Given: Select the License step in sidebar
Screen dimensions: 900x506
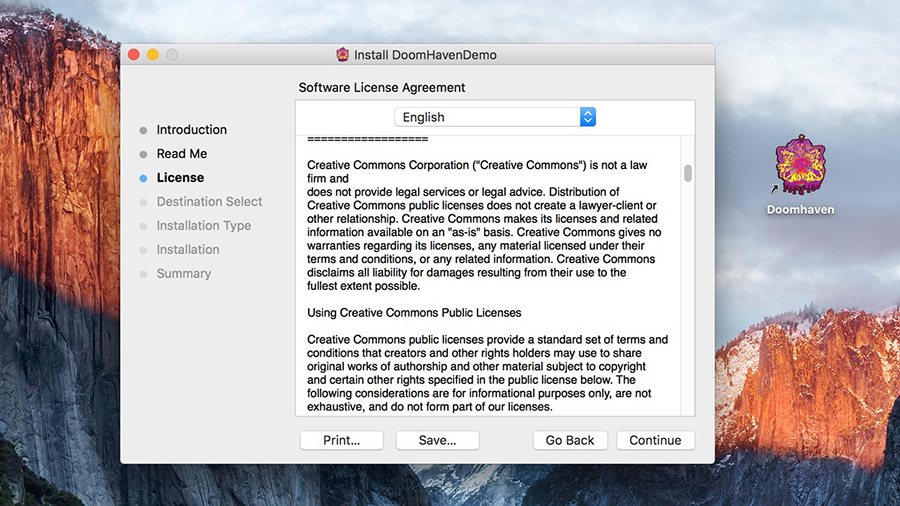Looking at the screenshot, I should pos(180,178).
